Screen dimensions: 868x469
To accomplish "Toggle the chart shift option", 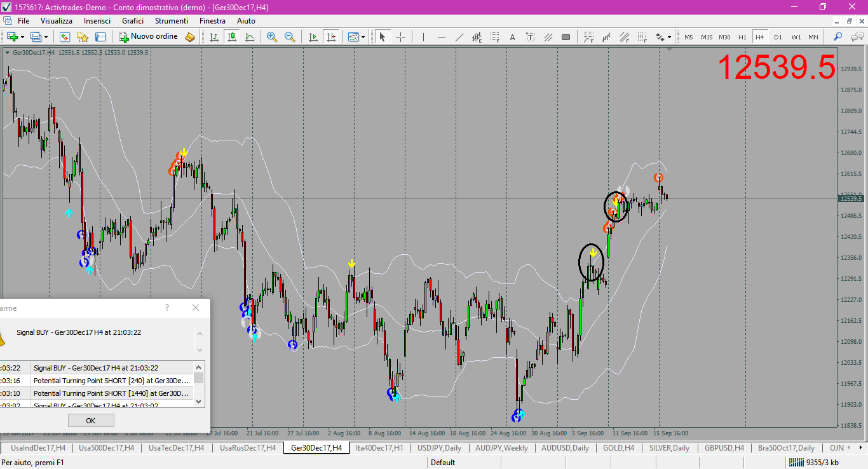I will click(330, 37).
